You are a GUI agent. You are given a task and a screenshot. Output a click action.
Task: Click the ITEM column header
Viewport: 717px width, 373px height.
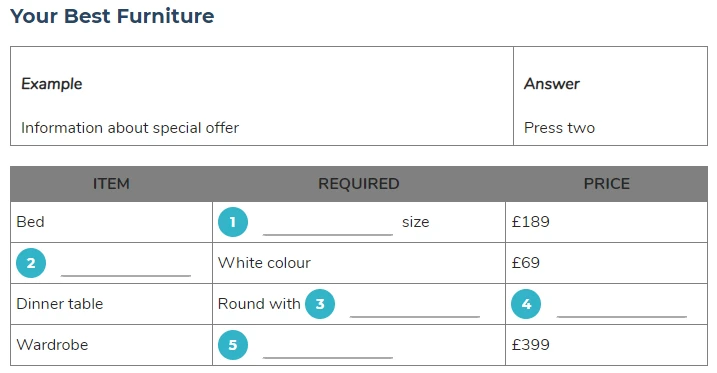[x=111, y=184]
